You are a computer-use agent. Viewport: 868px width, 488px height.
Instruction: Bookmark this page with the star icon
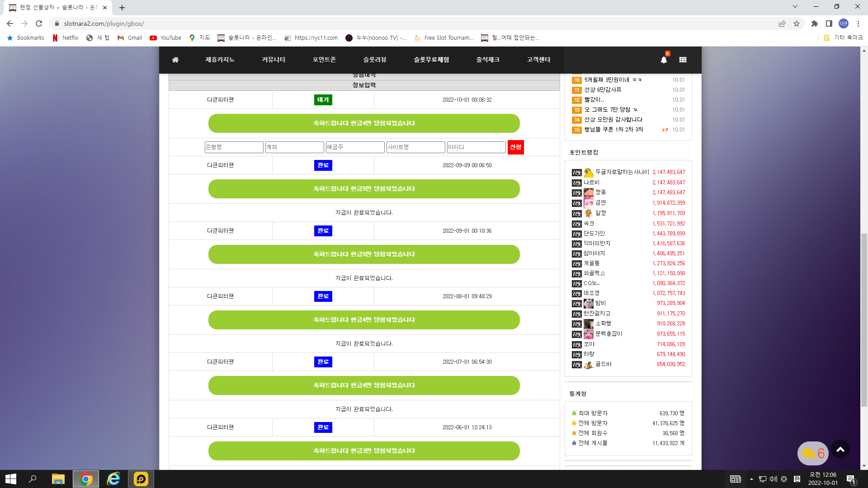[x=797, y=23]
